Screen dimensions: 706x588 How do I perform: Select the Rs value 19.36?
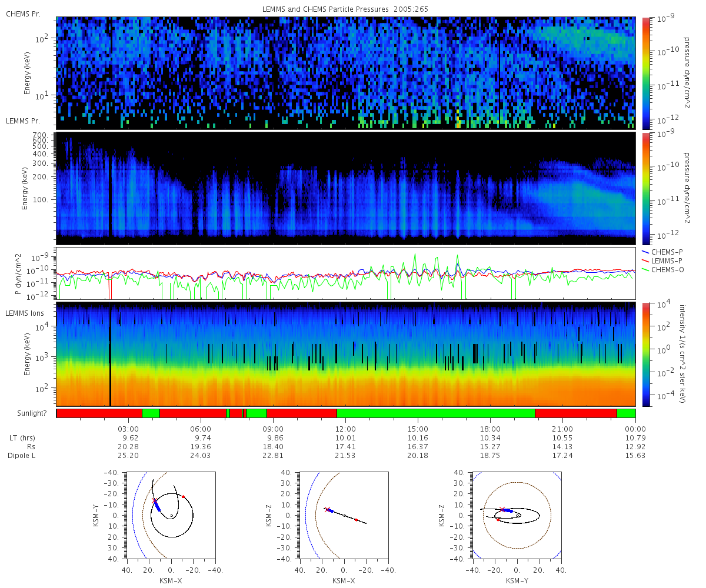[x=201, y=447]
